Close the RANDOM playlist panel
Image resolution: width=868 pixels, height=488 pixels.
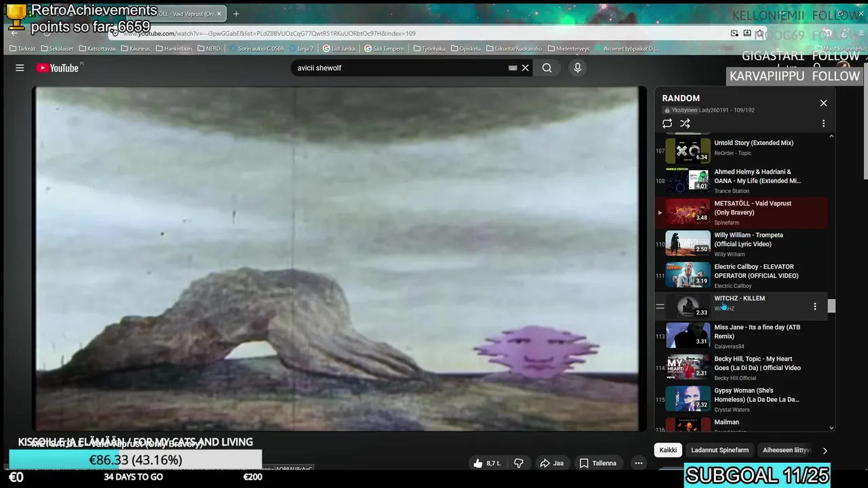point(823,103)
